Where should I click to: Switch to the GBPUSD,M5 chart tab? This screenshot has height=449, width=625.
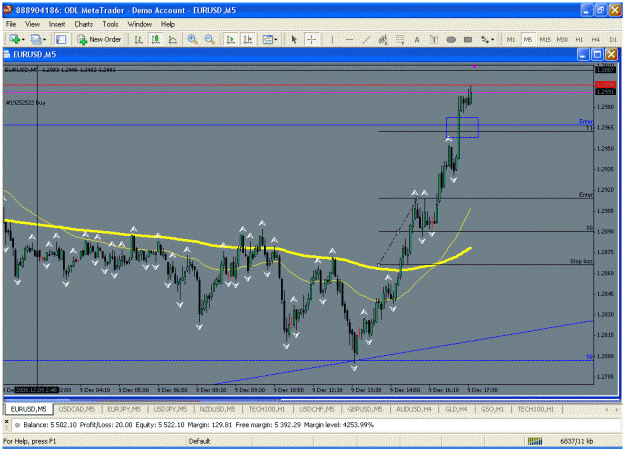(365, 409)
